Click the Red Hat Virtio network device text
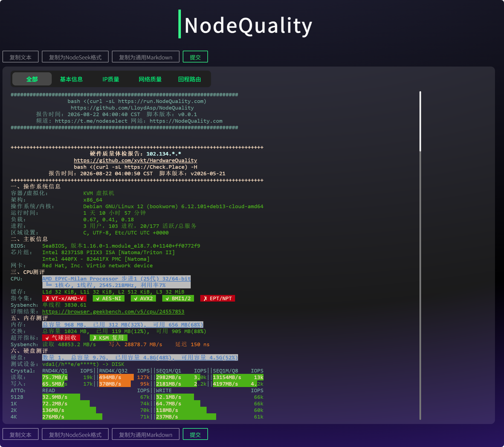Screen dimensions: 504x447 tap(97, 266)
